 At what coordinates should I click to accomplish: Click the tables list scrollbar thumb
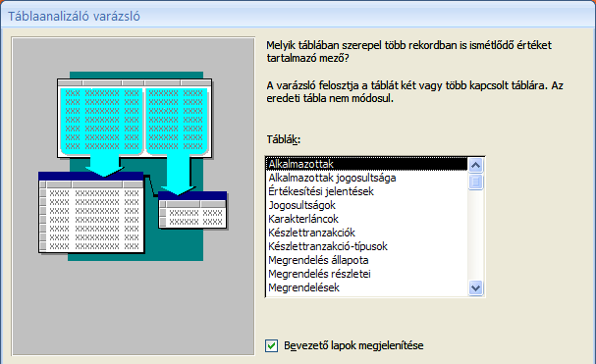(476, 182)
